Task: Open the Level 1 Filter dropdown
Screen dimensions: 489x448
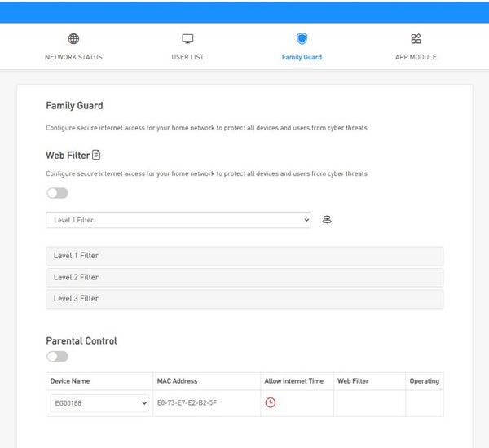Action: (178, 220)
